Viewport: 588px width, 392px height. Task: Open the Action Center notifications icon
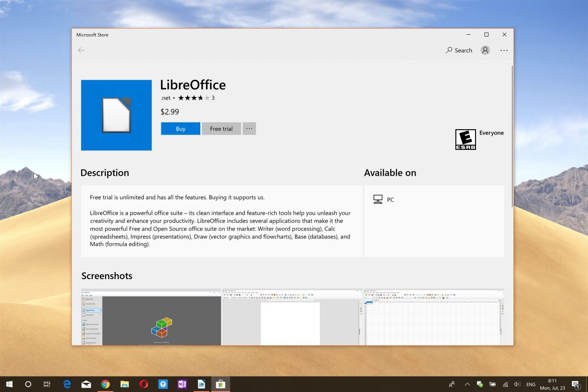click(576, 384)
